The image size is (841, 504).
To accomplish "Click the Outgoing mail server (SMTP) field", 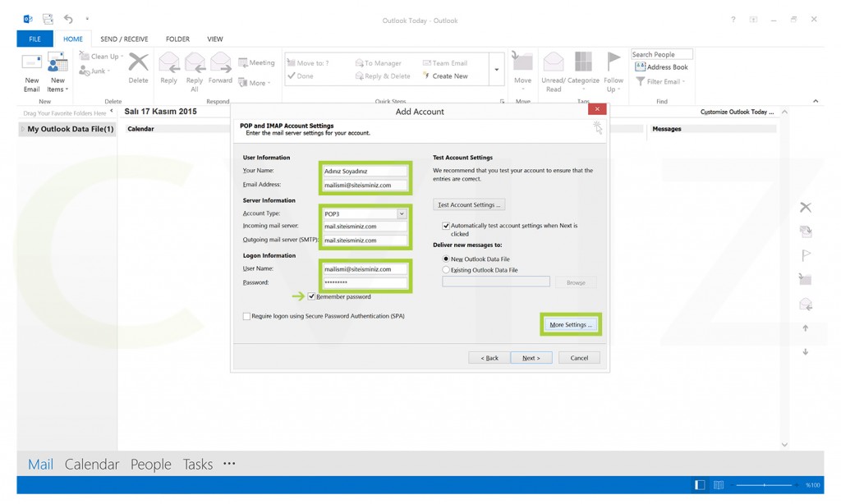I will point(365,241).
